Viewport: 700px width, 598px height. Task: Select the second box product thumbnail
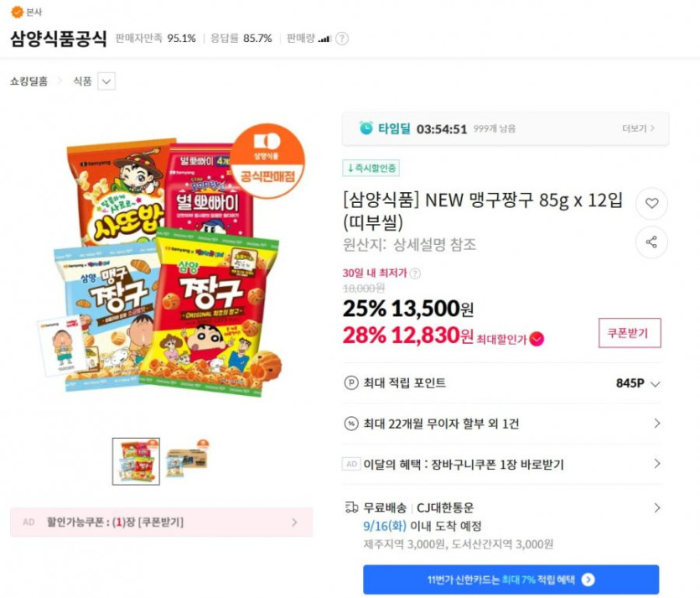click(x=186, y=460)
